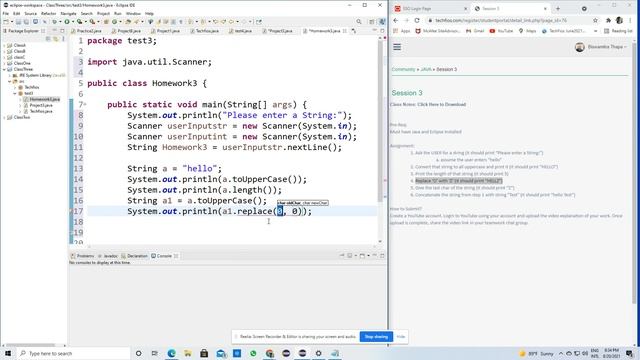Image resolution: width=640 pixels, height=360 pixels.
Task: Minimize the Package Explorer view
Action: pyautogui.click(x=55, y=31)
